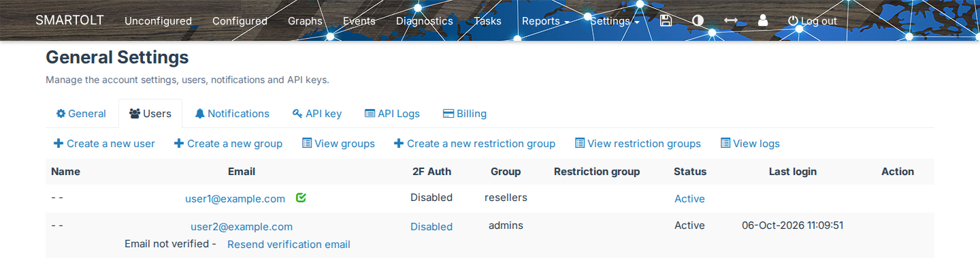Open the Unconfigured page

[158, 21]
